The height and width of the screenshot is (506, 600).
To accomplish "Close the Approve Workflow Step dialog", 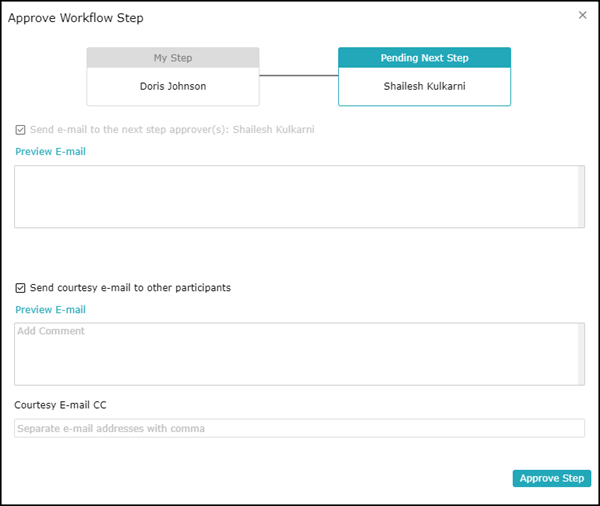I will pos(583,15).
